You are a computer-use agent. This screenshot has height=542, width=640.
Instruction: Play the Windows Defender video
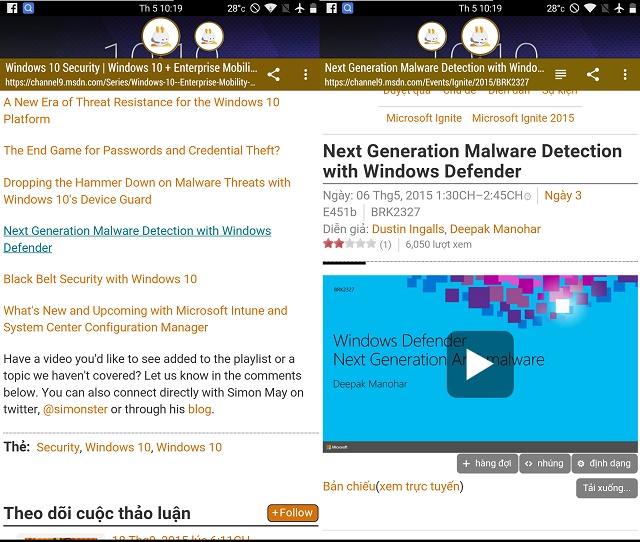[x=480, y=364]
